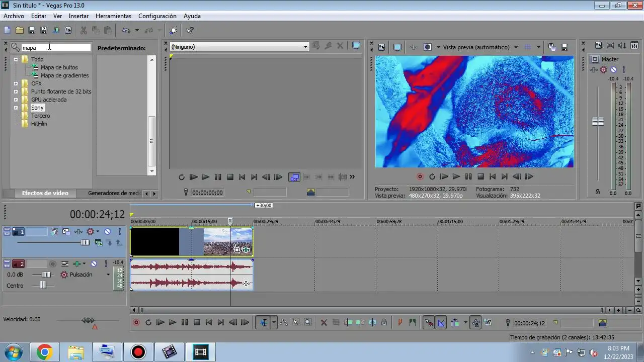
Task: Open Vista previa (automático) quality dropdown
Action: (516, 47)
